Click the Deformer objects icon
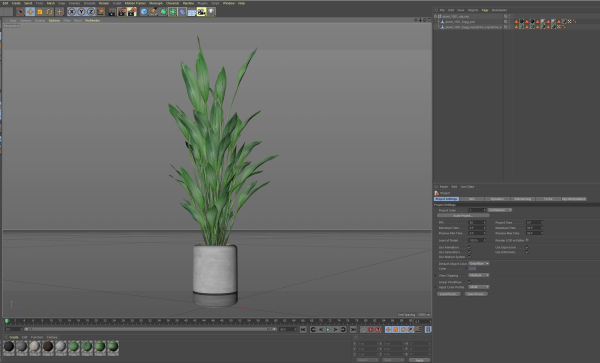Screen dimensions: 600x363 tap(182, 12)
